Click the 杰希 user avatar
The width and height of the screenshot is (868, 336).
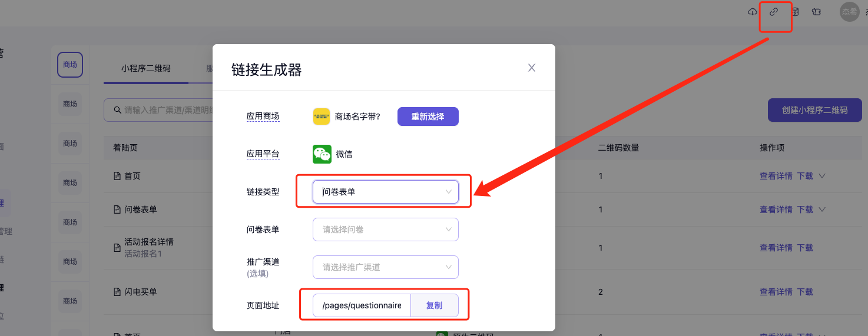(849, 12)
